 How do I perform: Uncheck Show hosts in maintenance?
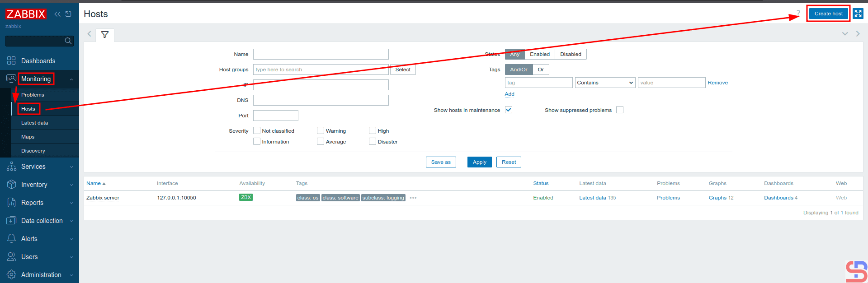pos(509,110)
